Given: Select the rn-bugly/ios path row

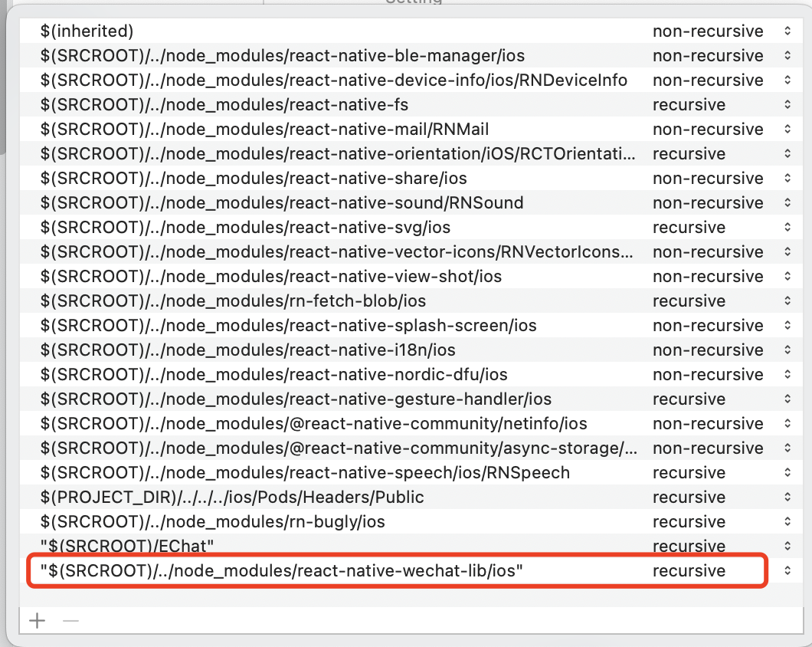Looking at the screenshot, I should pyautogui.click(x=213, y=522).
